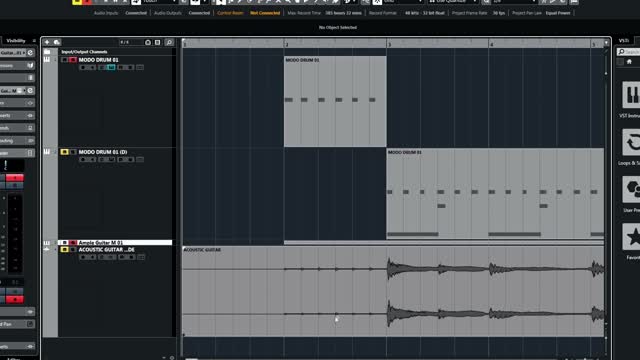Image resolution: width=640 pixels, height=360 pixels.
Task: Open Use Quantize dropdown in toolbar
Action: pos(453,2)
